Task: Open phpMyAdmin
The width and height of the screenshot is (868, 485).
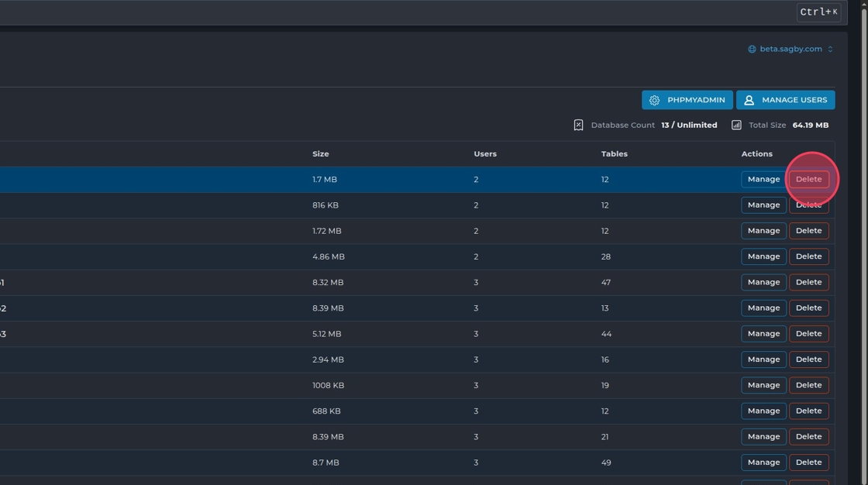Action: [687, 100]
